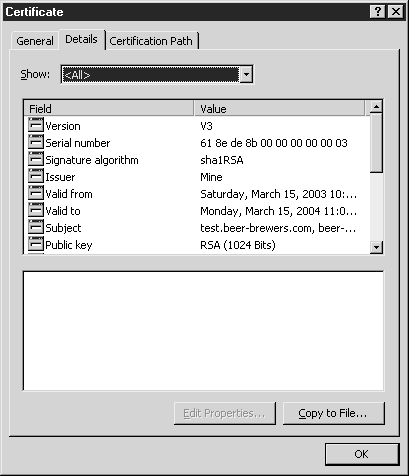Click the Public key field icon
This screenshot has height=476, width=409.
click(36, 244)
